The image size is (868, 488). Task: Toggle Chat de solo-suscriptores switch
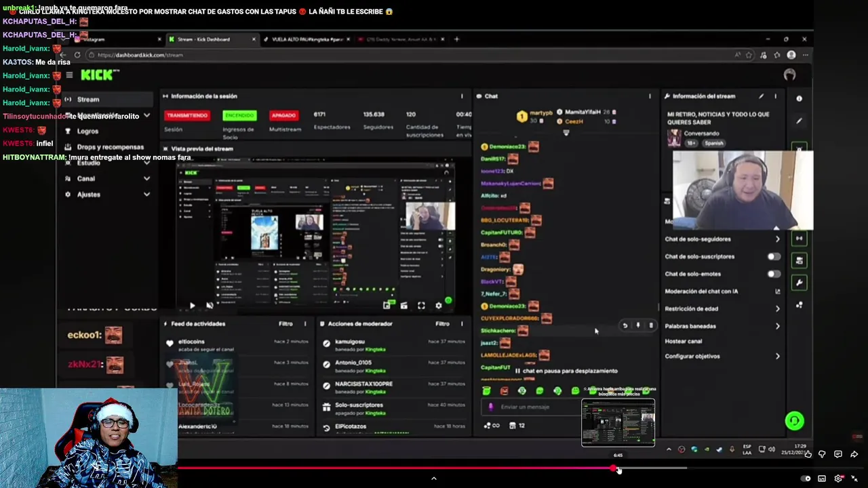(774, 257)
